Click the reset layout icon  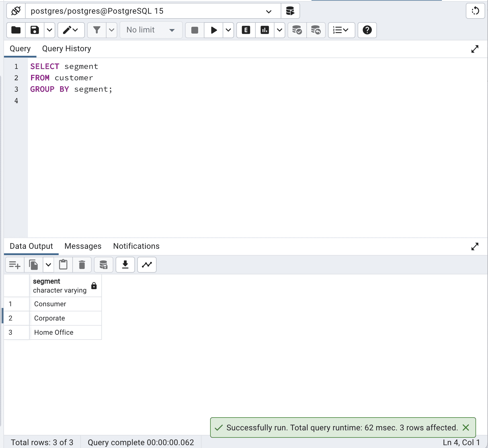click(x=475, y=11)
